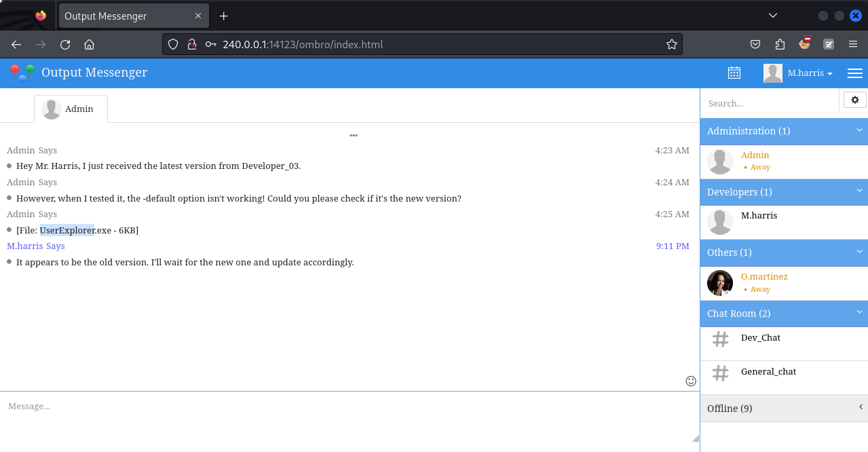The image size is (868, 452).
Task: Select the Output Messenger browser tab
Action: point(132,16)
